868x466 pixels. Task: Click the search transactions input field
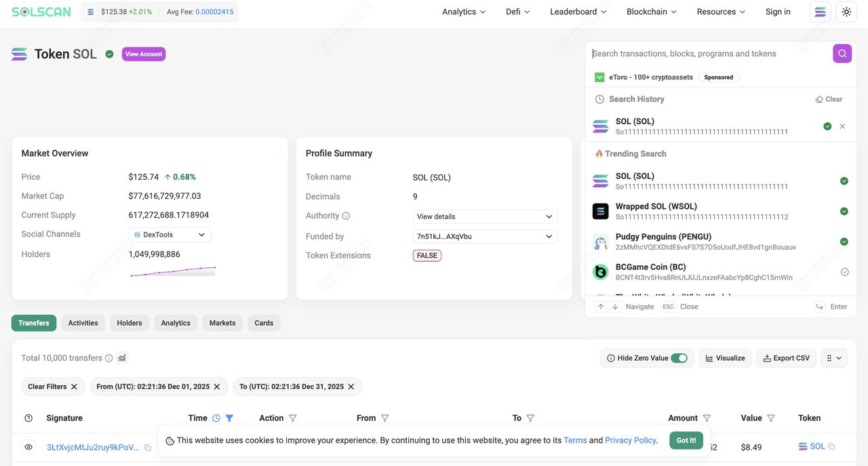coord(709,54)
